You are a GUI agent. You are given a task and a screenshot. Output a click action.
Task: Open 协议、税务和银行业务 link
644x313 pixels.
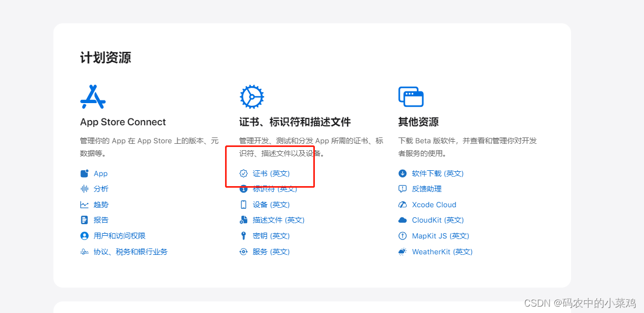[x=130, y=252]
